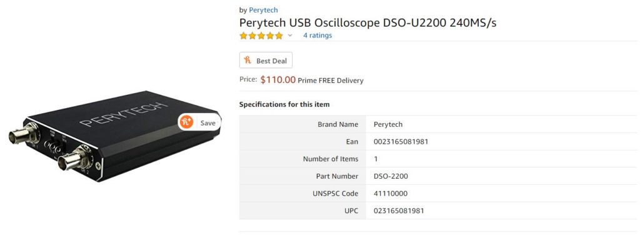Click the Perytech oscilloscope product image
The image size is (644, 238).
coord(115,136)
